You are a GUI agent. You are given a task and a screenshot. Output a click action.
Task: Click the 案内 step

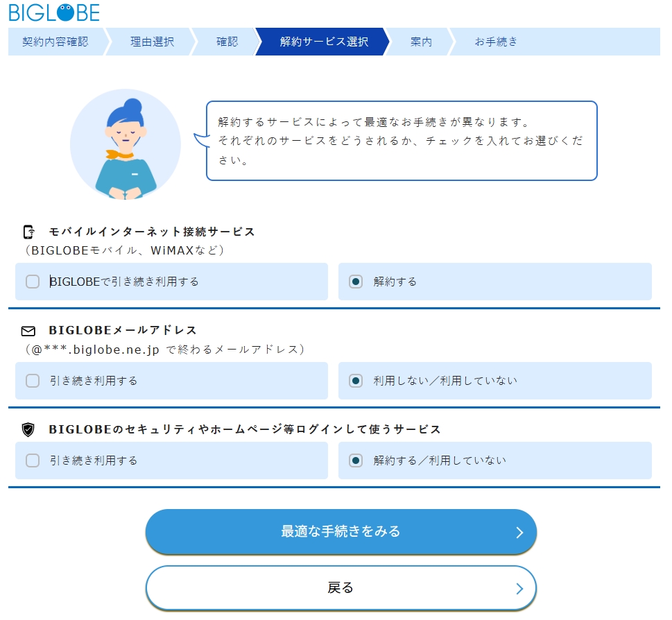tap(421, 42)
